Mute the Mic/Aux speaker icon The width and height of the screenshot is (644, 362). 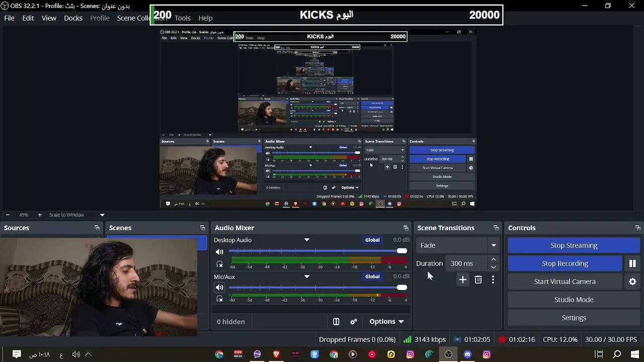pyautogui.click(x=219, y=288)
